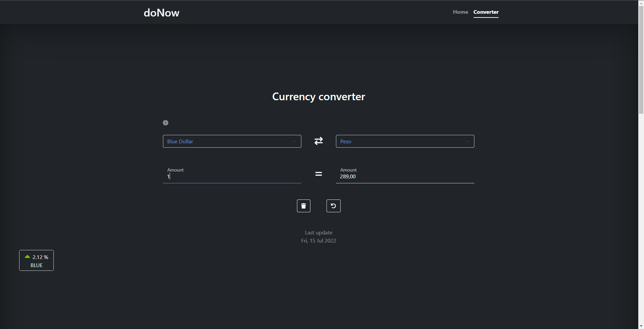Switch to the Home tab

(x=460, y=12)
